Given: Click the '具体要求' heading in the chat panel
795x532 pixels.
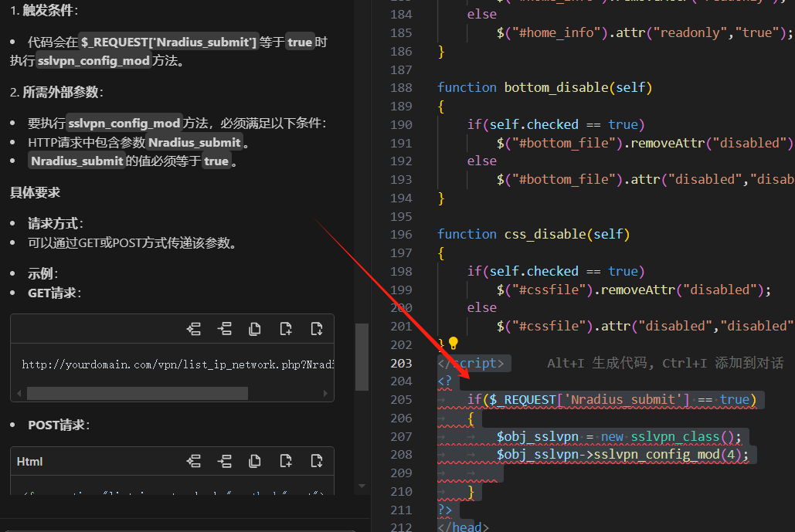Looking at the screenshot, I should pos(35,192).
